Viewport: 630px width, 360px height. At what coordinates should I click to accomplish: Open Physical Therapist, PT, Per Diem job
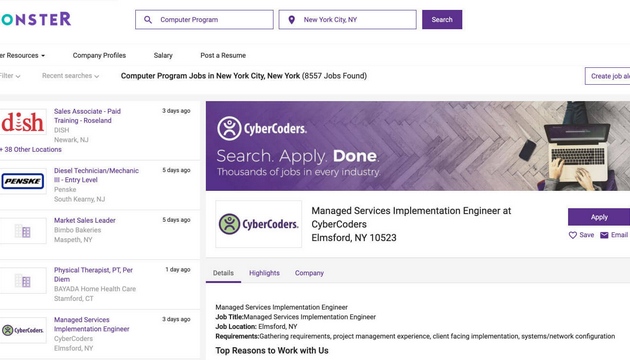click(x=93, y=274)
